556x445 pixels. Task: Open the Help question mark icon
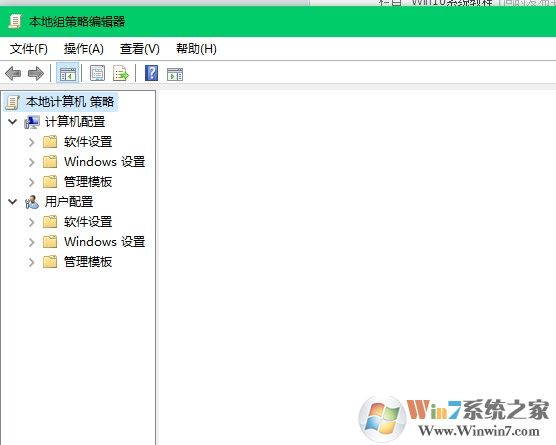click(151, 73)
